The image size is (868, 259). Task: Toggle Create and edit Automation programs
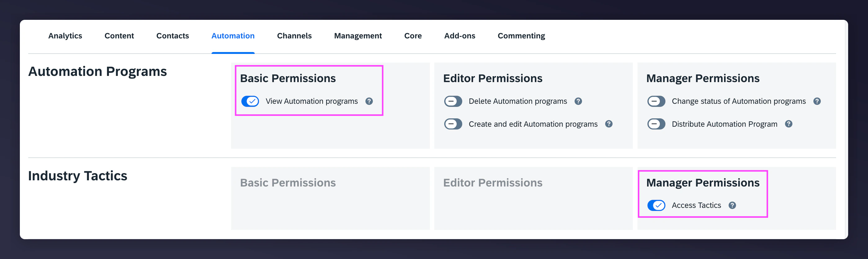[453, 124]
